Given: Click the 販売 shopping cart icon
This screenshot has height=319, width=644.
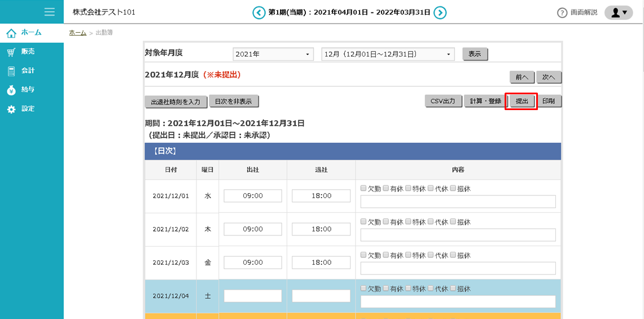Looking at the screenshot, I should tap(11, 52).
